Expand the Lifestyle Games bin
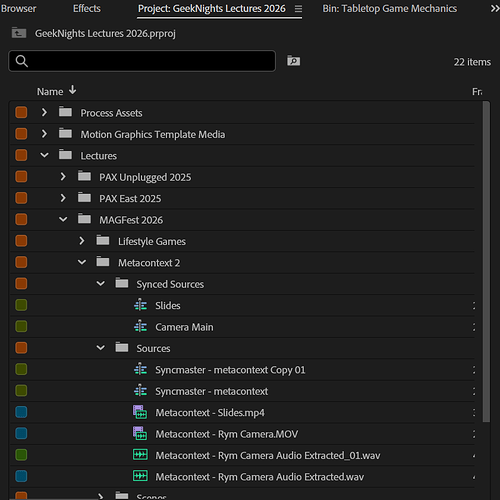Viewport: 500px width, 500px height. click(x=82, y=241)
